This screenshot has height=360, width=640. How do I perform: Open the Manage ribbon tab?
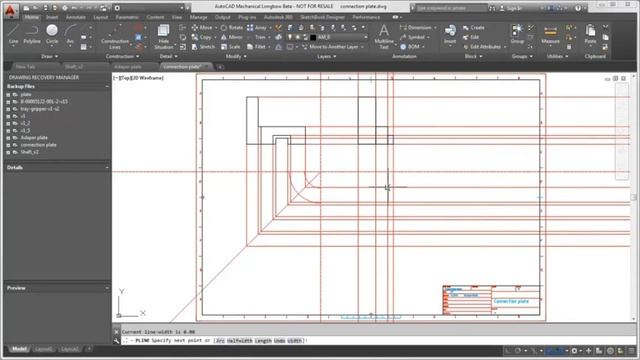pyautogui.click(x=198, y=18)
